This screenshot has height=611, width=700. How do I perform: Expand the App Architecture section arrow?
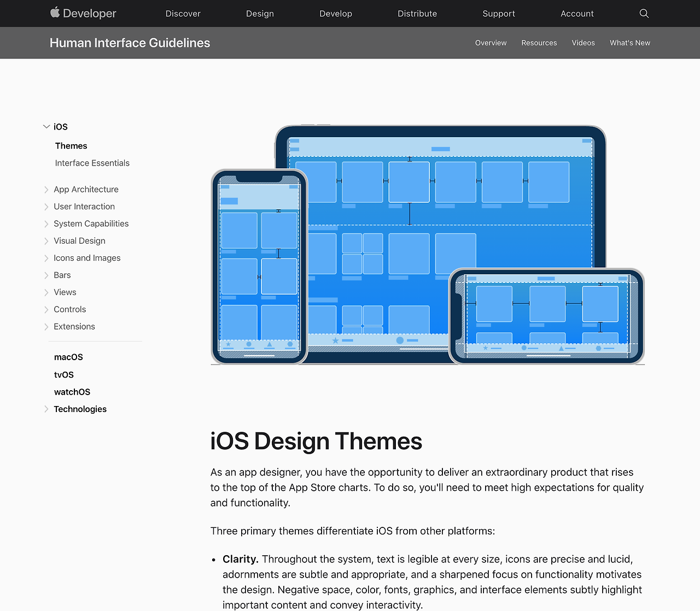click(46, 190)
